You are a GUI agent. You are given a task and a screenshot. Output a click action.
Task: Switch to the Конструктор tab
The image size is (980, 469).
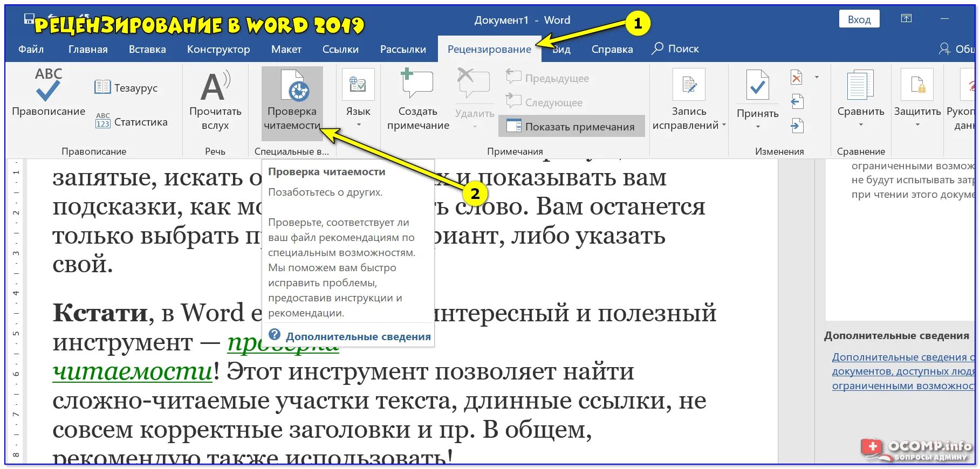coord(218,49)
